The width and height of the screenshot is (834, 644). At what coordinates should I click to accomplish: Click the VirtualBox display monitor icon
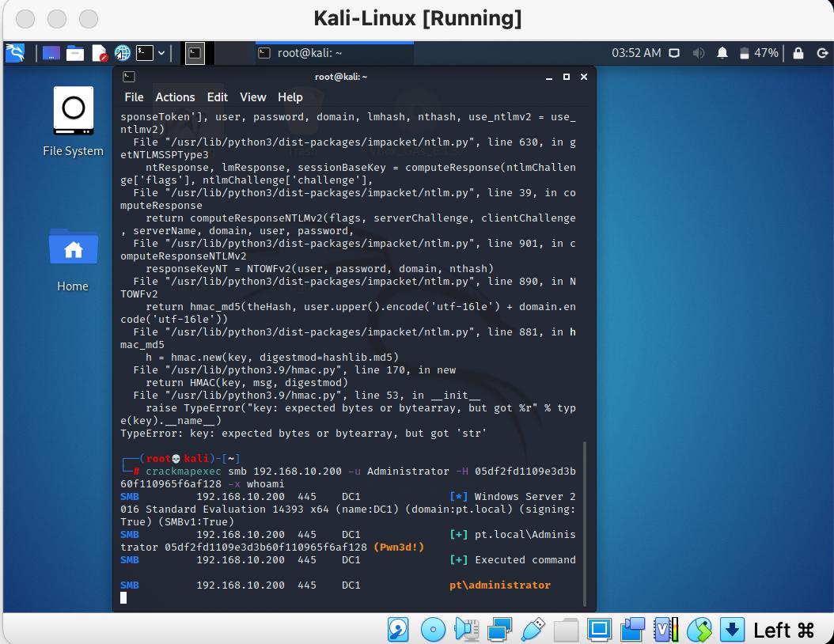pos(600,630)
